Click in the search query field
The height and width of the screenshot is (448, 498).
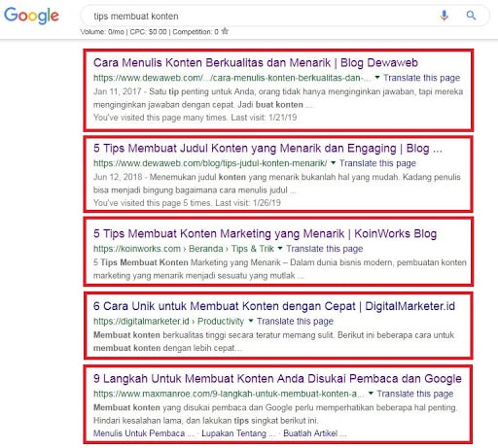(260, 16)
